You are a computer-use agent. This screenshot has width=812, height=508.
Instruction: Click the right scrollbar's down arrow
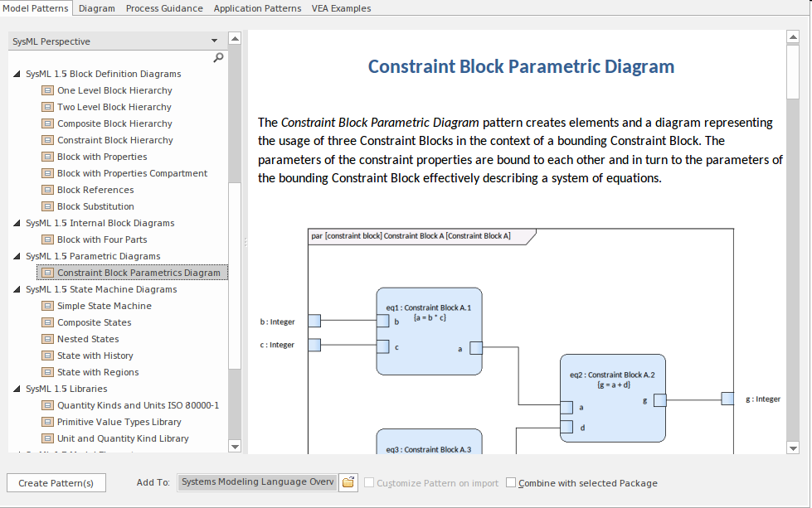(x=792, y=448)
